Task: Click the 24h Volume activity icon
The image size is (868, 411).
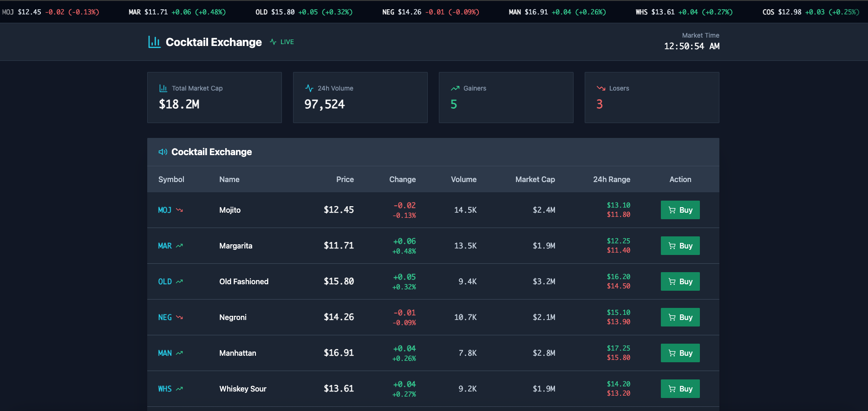Action: click(309, 88)
